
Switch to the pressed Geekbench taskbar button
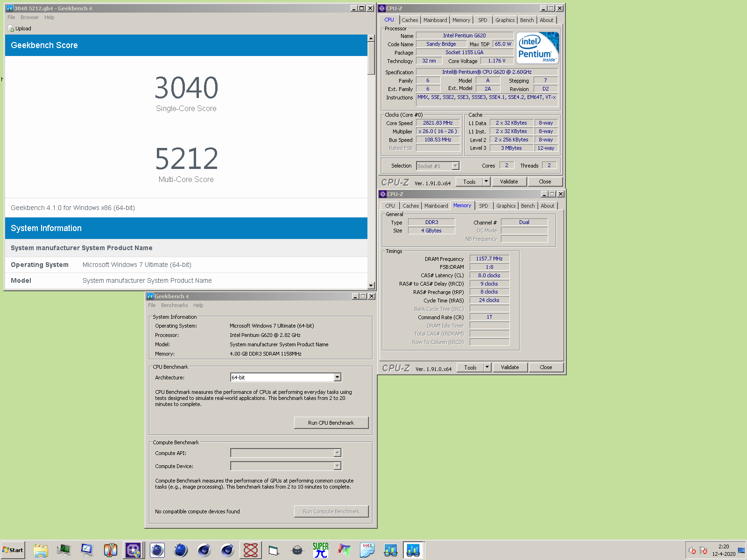(414, 550)
